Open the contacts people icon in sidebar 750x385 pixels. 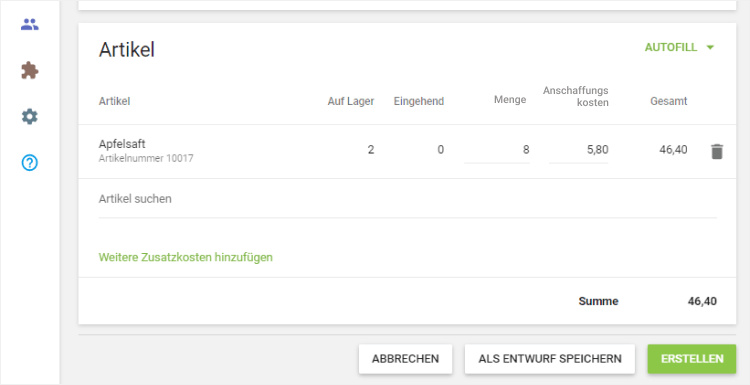pyautogui.click(x=30, y=24)
